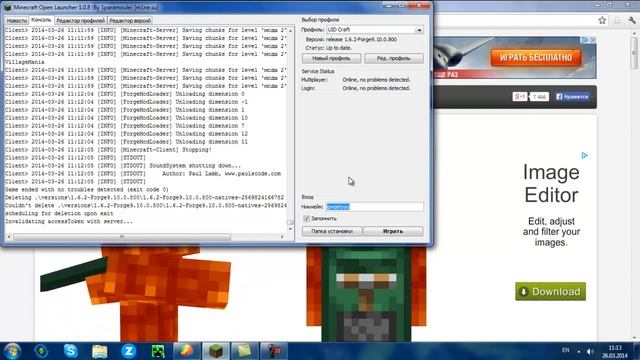This screenshot has width=640, height=360.
Task: Click the Creeper face taskbar icon
Action: [x=158, y=351]
